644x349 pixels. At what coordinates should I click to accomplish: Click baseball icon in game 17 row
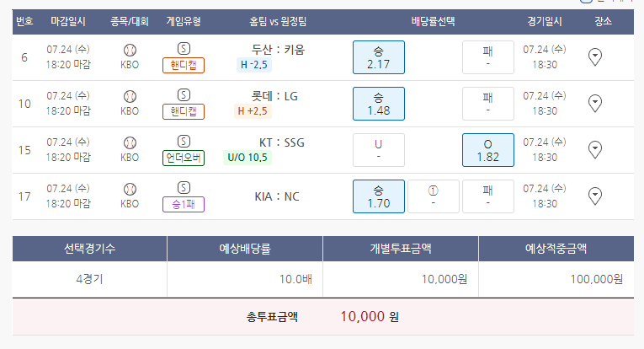pyautogui.click(x=130, y=189)
